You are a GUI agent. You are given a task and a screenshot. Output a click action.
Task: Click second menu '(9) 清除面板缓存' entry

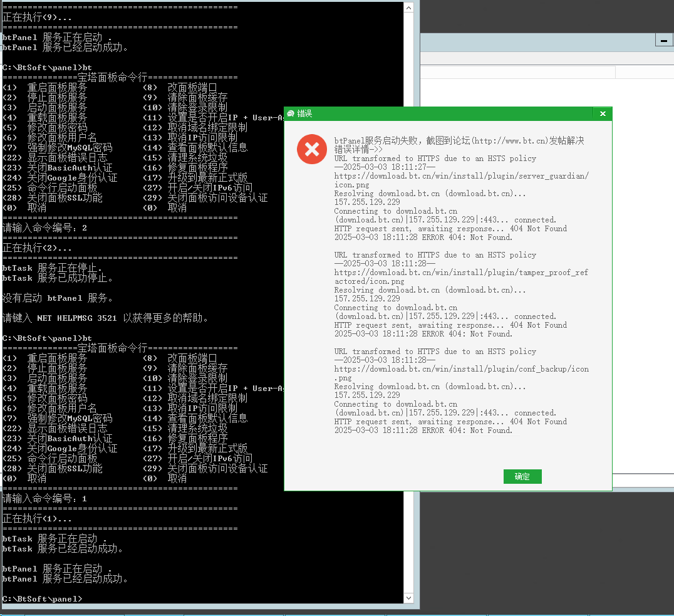click(185, 368)
